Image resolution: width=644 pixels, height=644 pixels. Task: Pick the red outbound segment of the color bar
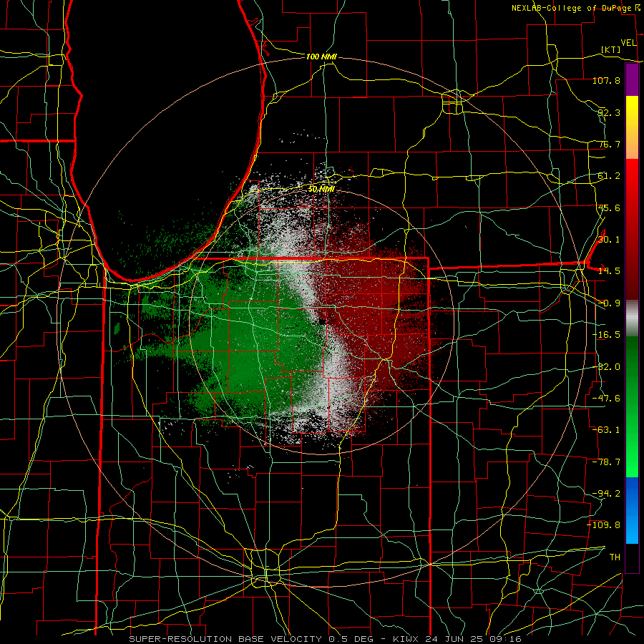(x=632, y=229)
